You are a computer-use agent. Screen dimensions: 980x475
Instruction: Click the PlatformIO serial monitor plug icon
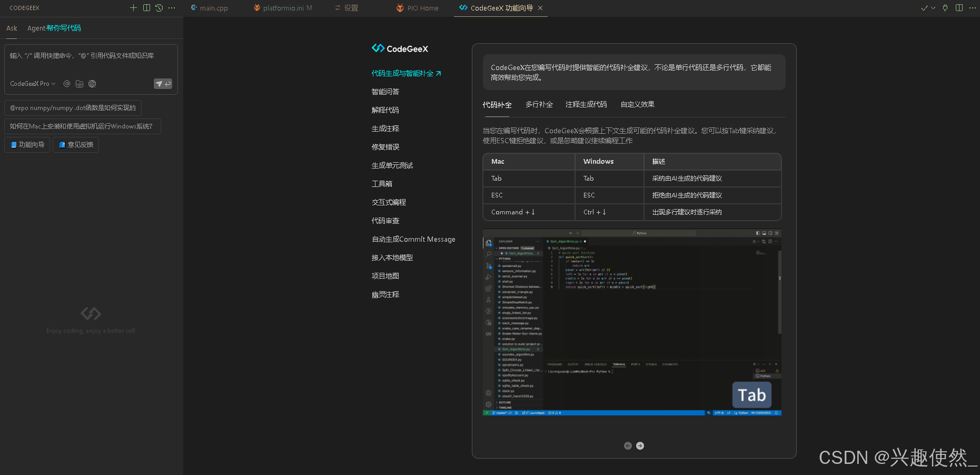click(945, 8)
